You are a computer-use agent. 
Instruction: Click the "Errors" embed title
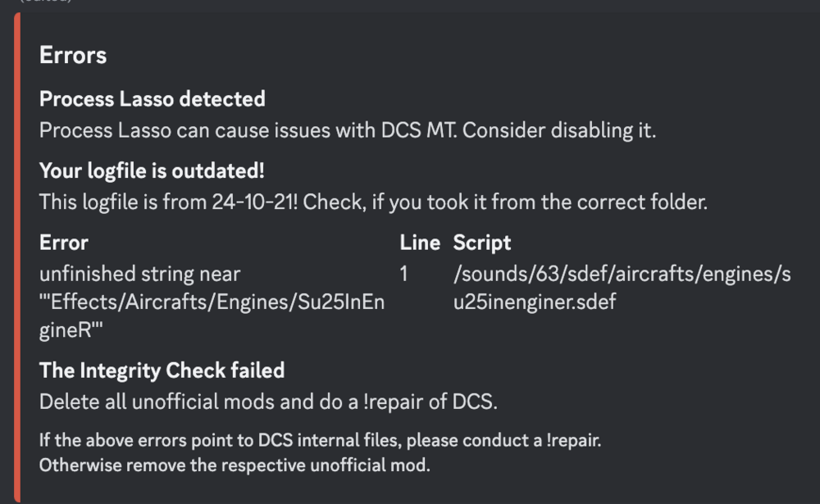click(73, 56)
